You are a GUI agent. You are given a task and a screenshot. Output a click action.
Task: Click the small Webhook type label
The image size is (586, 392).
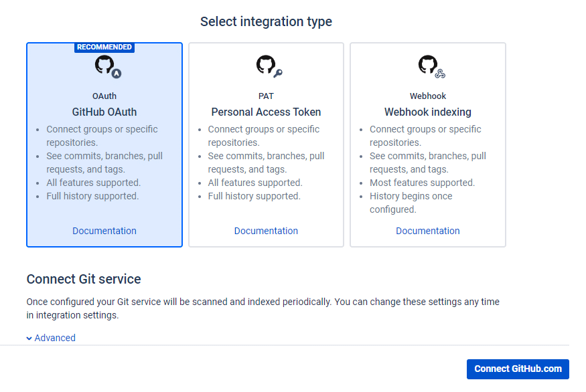tap(427, 96)
